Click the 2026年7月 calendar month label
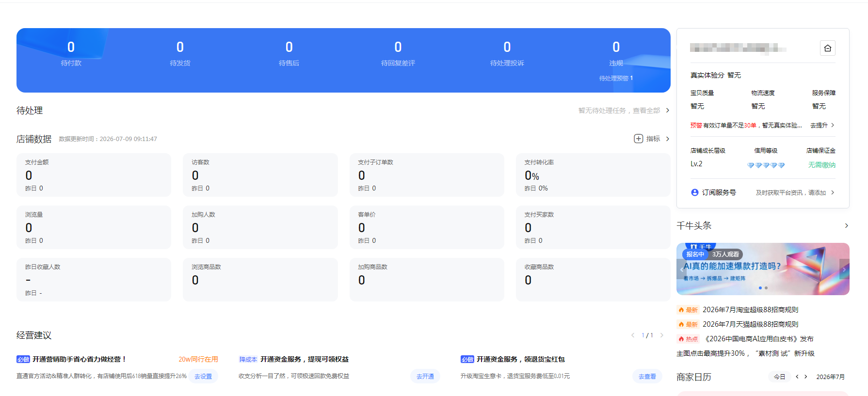 pos(830,377)
